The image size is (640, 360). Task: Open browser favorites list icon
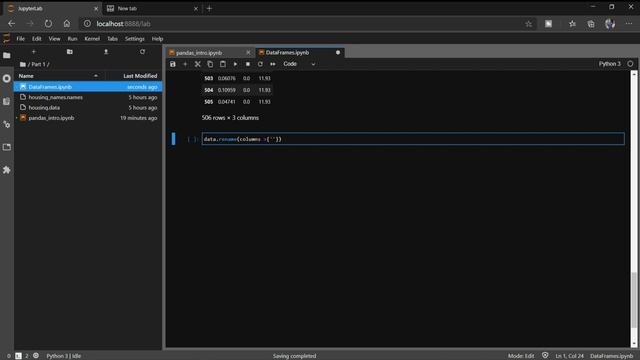click(572, 24)
